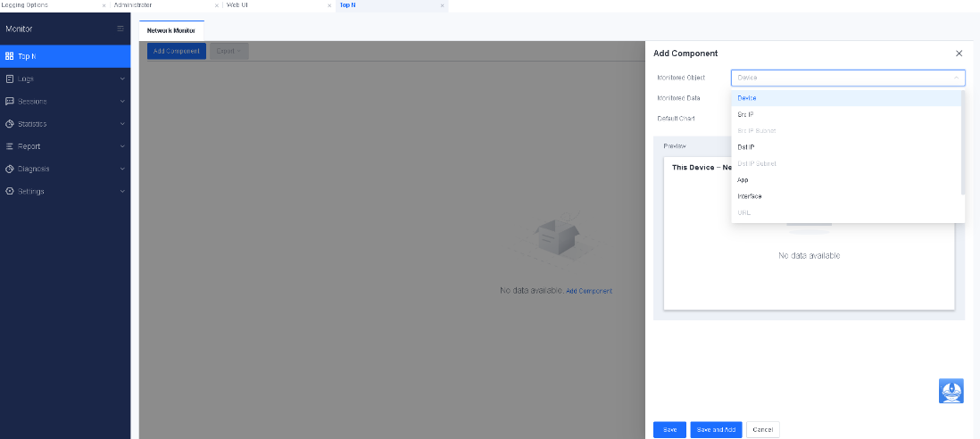This screenshot has width=980, height=439.
Task: Select the Network Monitor tab
Action: pos(171,30)
